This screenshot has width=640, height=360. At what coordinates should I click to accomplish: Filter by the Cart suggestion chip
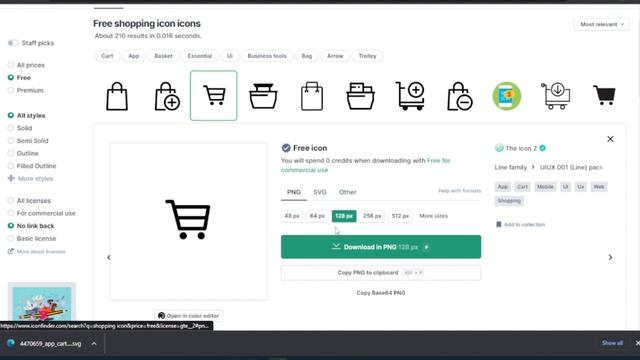click(107, 56)
